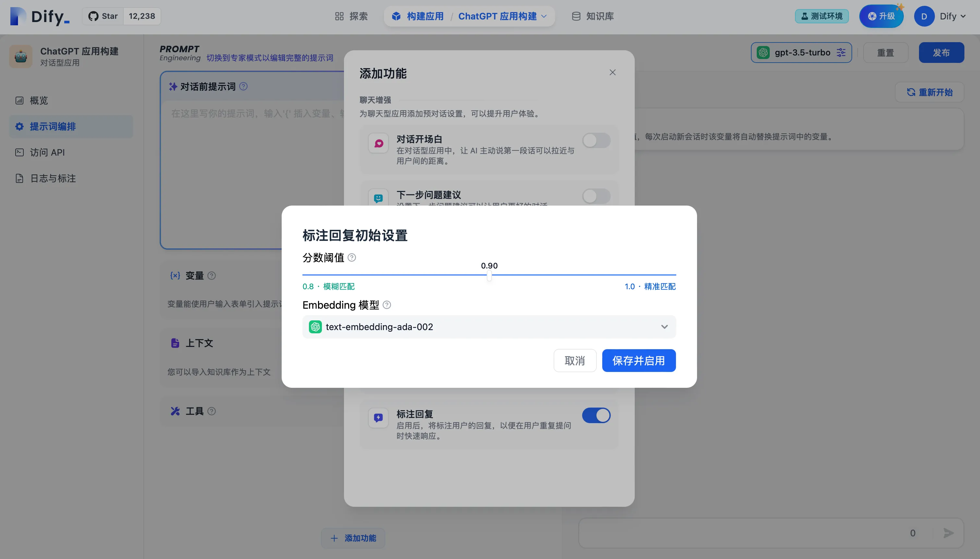Disable the 标注回复 toggle
Screen dimensions: 980x559
[596, 415]
